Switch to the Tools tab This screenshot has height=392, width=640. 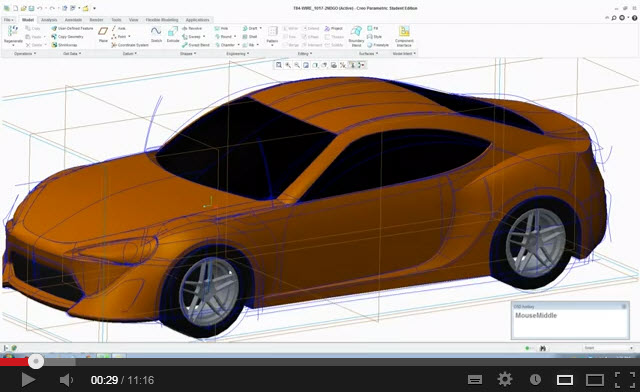tap(116, 20)
